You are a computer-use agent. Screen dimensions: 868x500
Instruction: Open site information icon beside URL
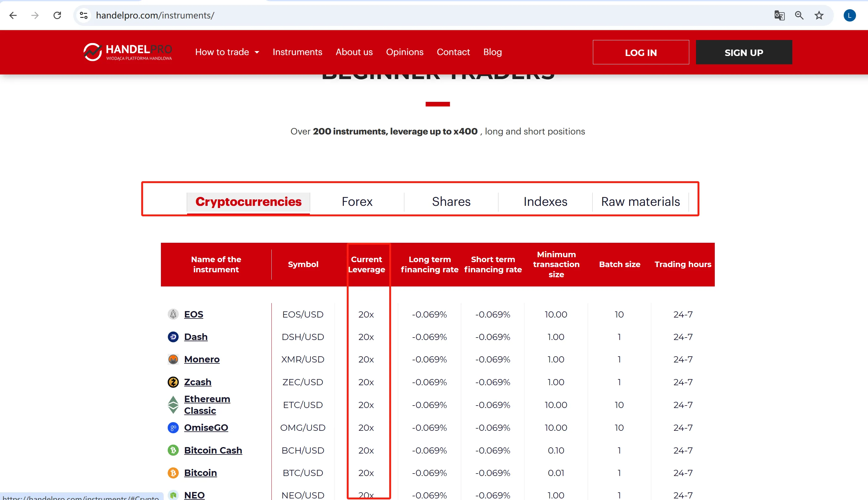83,15
